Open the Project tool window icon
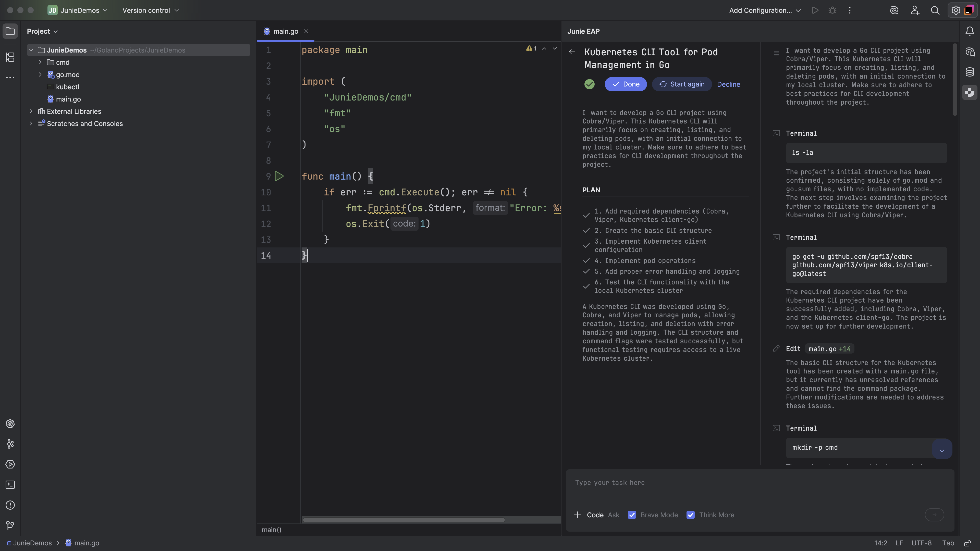 [10, 31]
